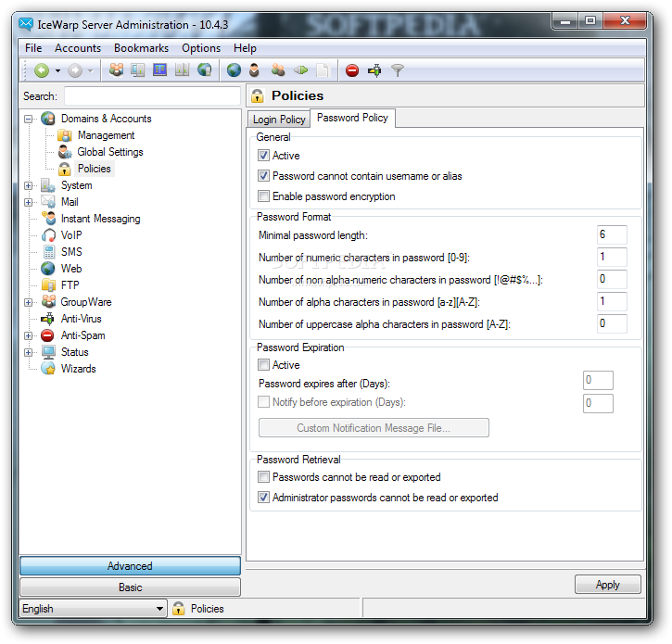Viewport: 672px width, 644px height.
Task: Click the green Back navigation arrow
Action: (42, 70)
